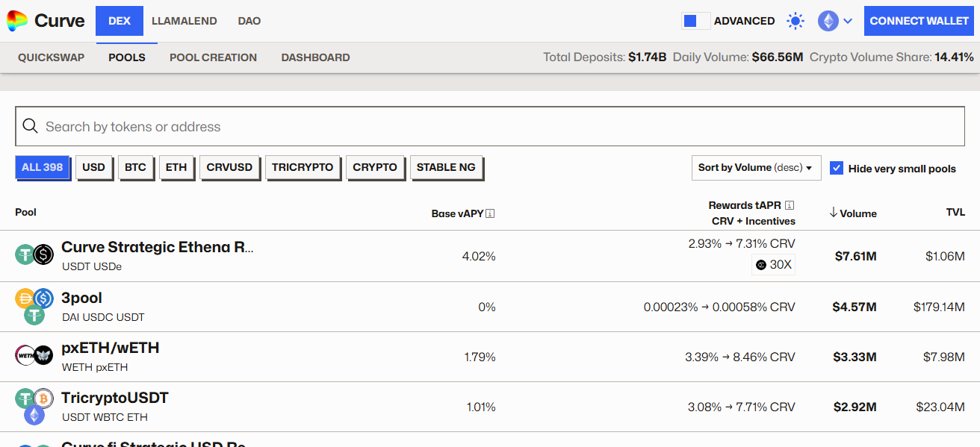Click WETH token icon in pxETH/wETH row
This screenshot has height=447, width=980.
tap(25, 355)
